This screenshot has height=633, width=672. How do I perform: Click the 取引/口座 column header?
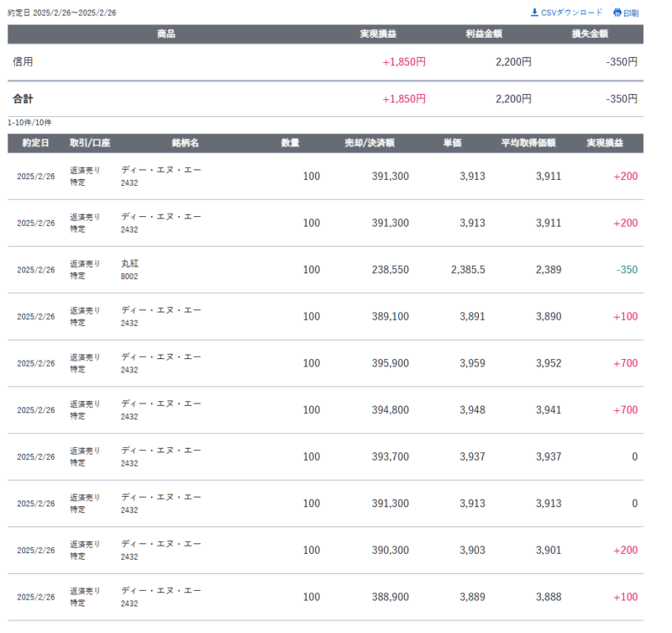click(85, 143)
